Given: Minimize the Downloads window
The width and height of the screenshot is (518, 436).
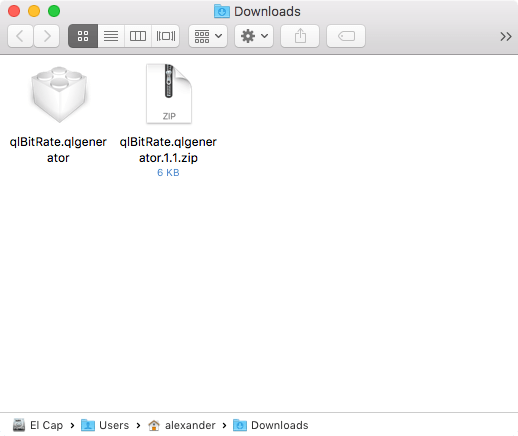Looking at the screenshot, I should (x=34, y=11).
